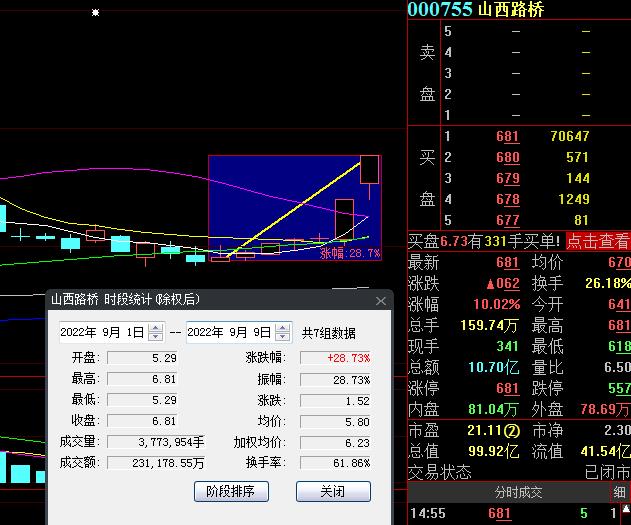Close the 时段统计 dialog with X

380,300
